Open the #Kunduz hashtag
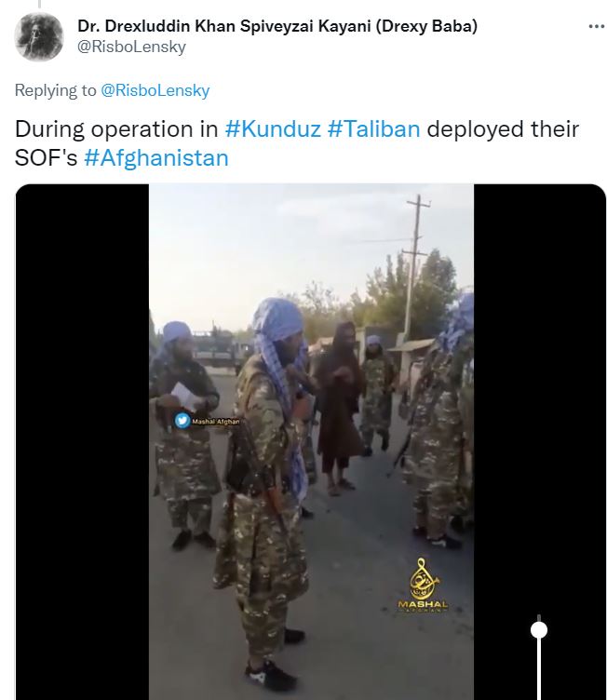Screen dimensions: 607x700 (273, 129)
